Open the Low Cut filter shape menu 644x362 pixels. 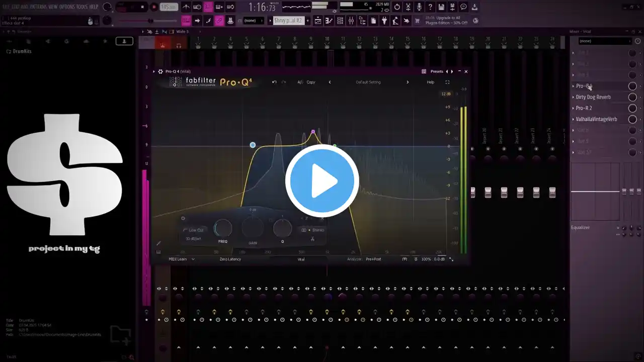pyautogui.click(x=194, y=230)
